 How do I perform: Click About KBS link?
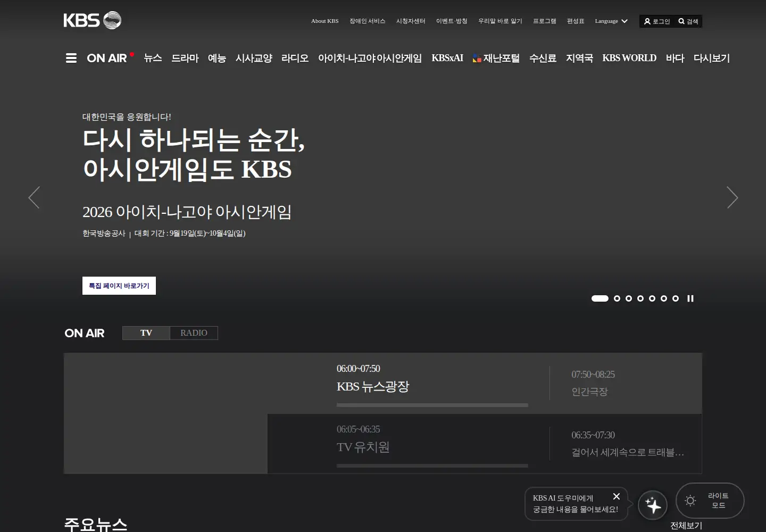pos(324,21)
